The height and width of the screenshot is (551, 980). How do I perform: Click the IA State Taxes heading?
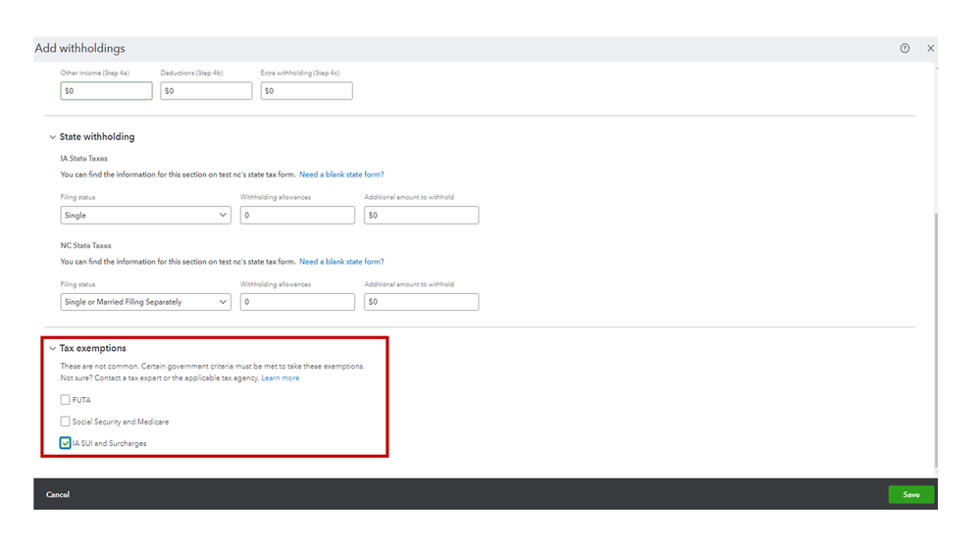[x=83, y=159]
